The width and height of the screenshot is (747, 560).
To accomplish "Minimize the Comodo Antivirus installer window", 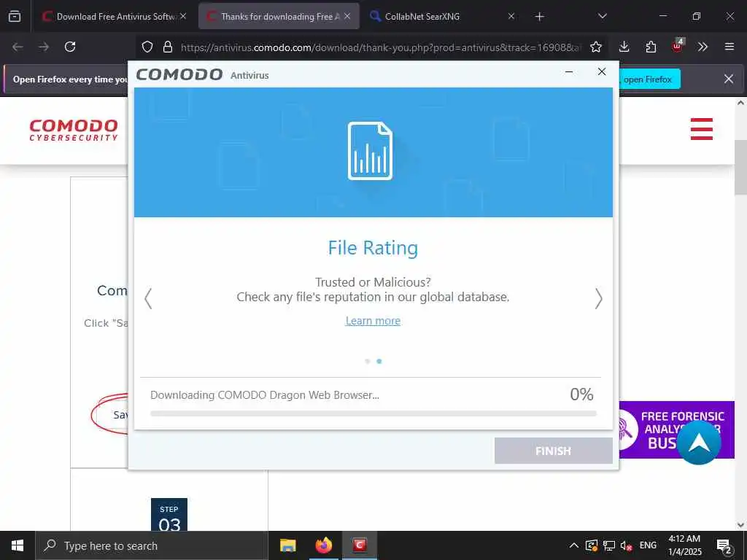I will [x=569, y=72].
